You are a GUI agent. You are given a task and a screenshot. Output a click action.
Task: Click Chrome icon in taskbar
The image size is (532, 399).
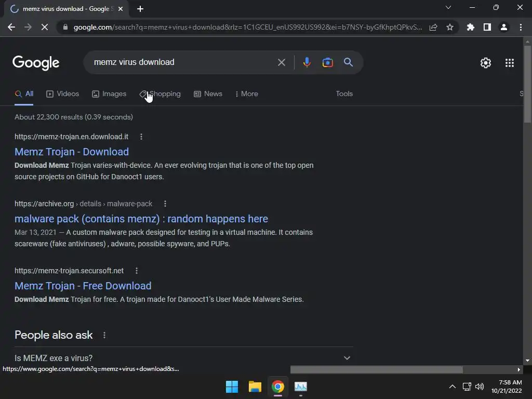(x=278, y=387)
